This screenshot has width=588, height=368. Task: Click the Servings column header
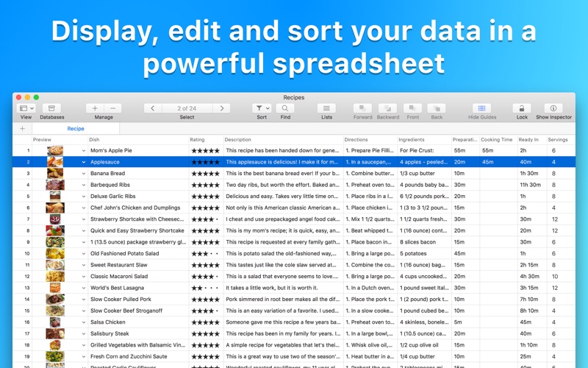(x=561, y=140)
